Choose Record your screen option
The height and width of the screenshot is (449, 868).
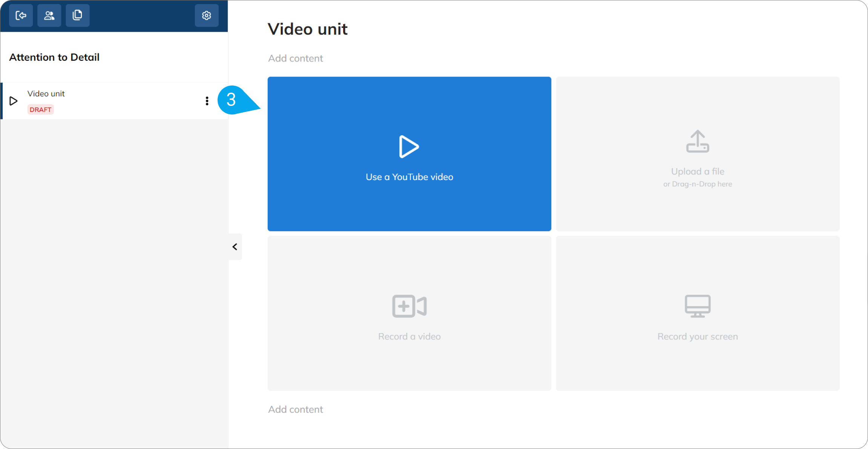coord(698,313)
